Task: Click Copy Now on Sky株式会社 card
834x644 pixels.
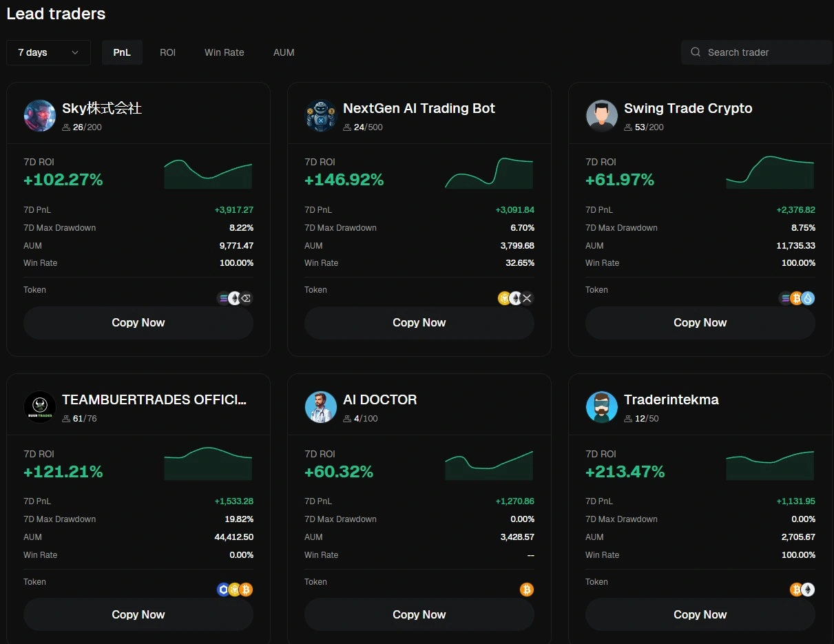Action: (x=138, y=322)
